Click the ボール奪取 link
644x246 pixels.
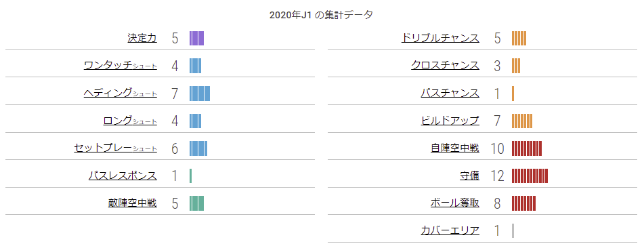pyautogui.click(x=455, y=203)
